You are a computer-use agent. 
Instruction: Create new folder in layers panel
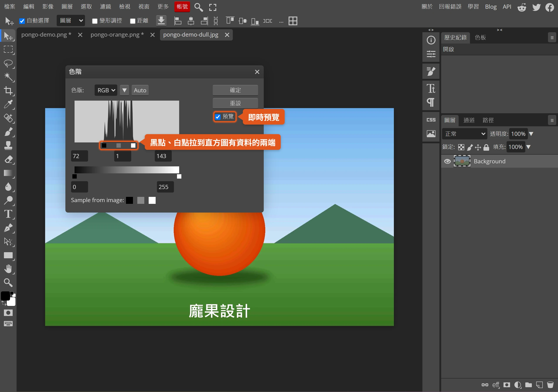[528, 385]
